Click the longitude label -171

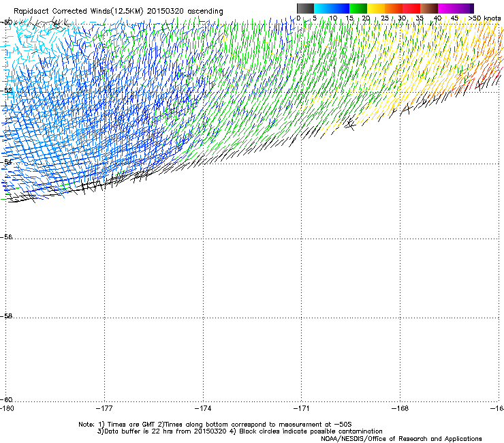[x=302, y=408]
